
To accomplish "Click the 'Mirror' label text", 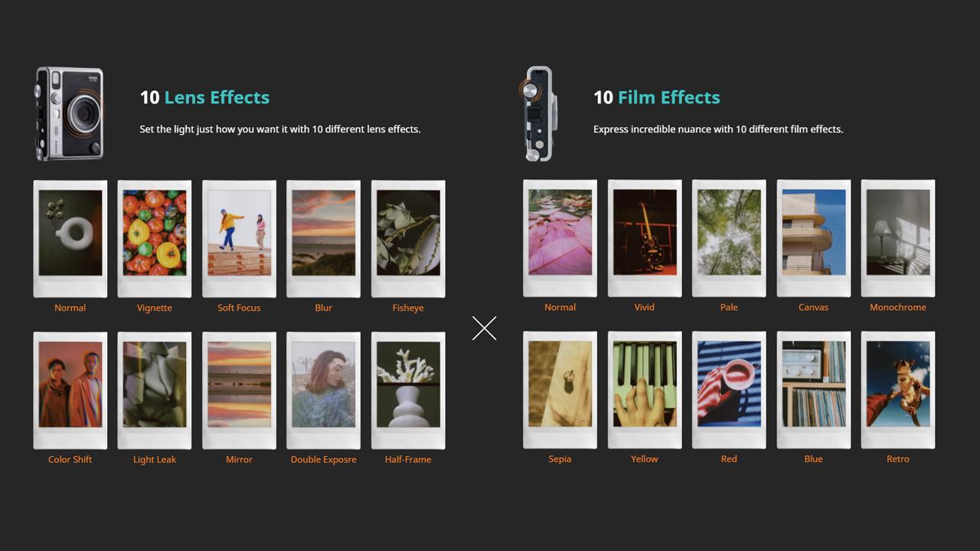I will tap(239, 459).
